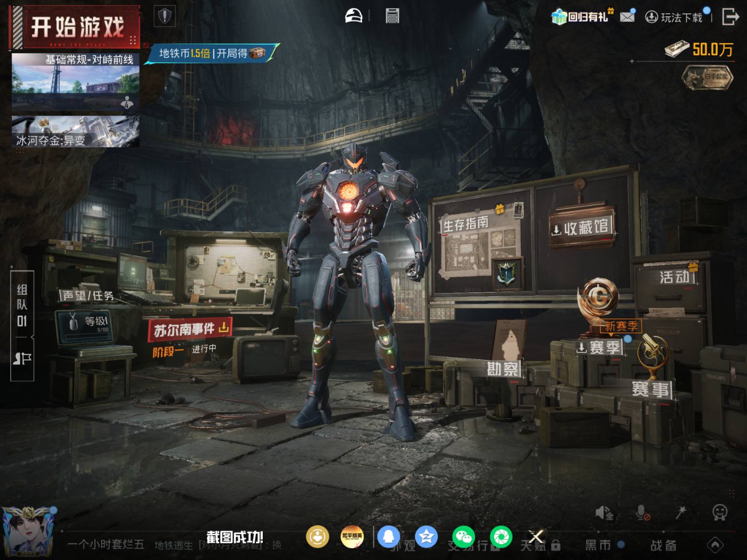The height and width of the screenshot is (560, 747).
Task: Click the 50.0万 currency amount
Action: pyautogui.click(x=713, y=49)
